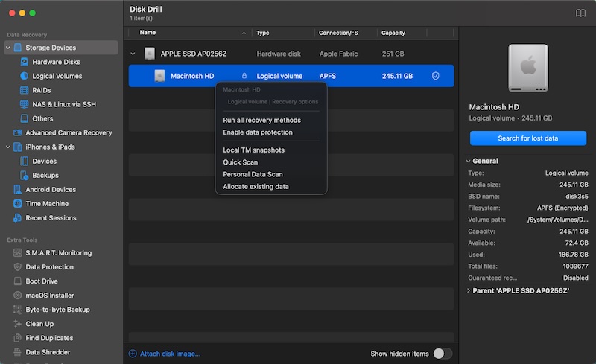Click the Hardware disk type cell
This screenshot has width=596, height=364.
coord(279,54)
